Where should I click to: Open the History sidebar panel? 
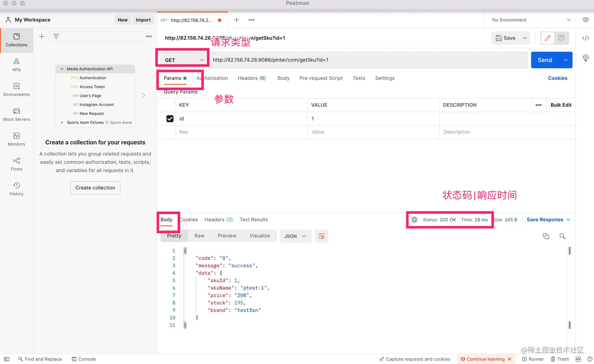pyautogui.click(x=16, y=188)
